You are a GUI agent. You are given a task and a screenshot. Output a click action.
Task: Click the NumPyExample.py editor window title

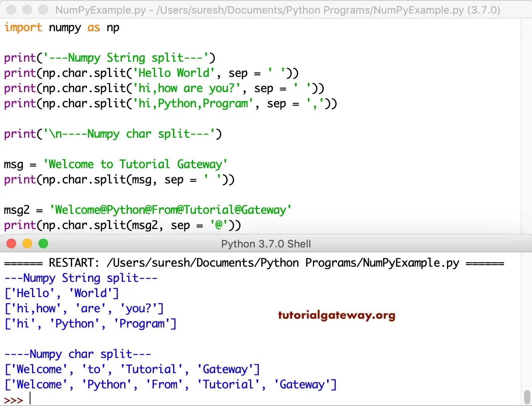pyautogui.click(x=278, y=10)
